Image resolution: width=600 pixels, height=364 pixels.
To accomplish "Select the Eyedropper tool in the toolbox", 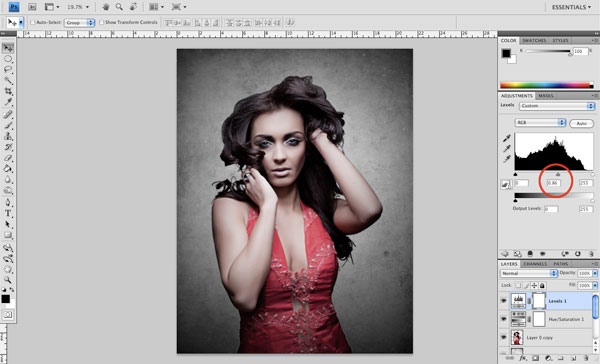I will (x=8, y=102).
